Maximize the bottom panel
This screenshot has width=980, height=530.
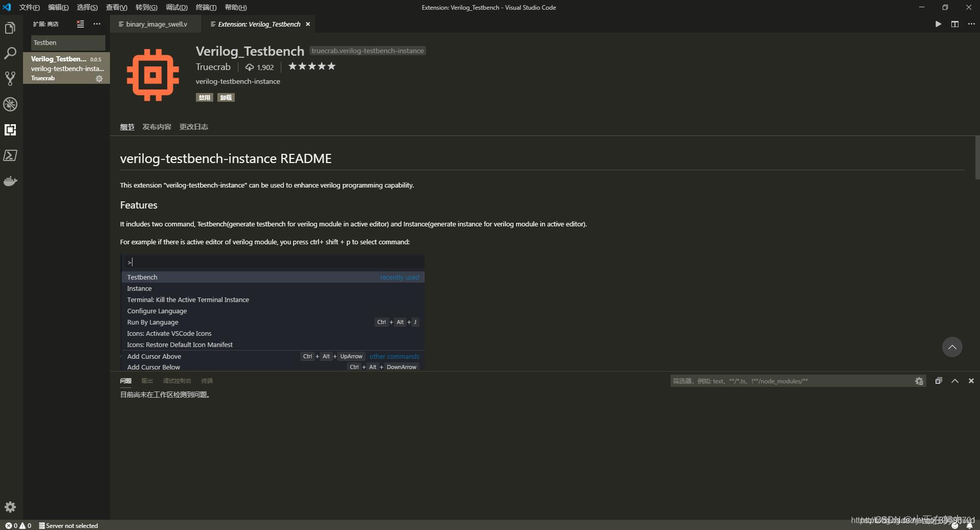click(955, 381)
